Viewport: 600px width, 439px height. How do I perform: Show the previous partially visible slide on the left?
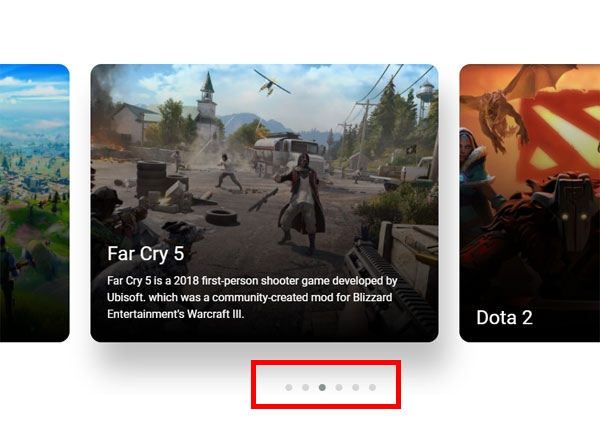(x=34, y=203)
